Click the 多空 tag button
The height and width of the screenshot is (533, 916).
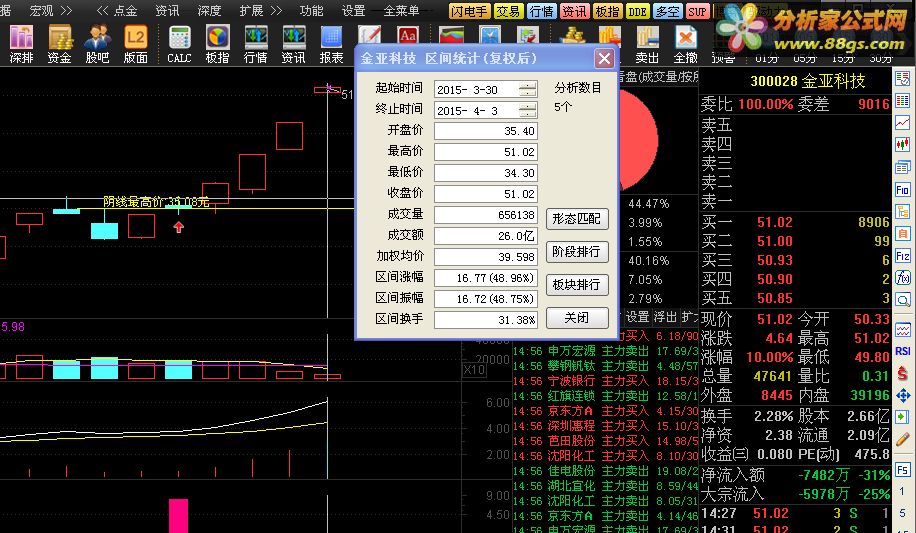(x=668, y=11)
